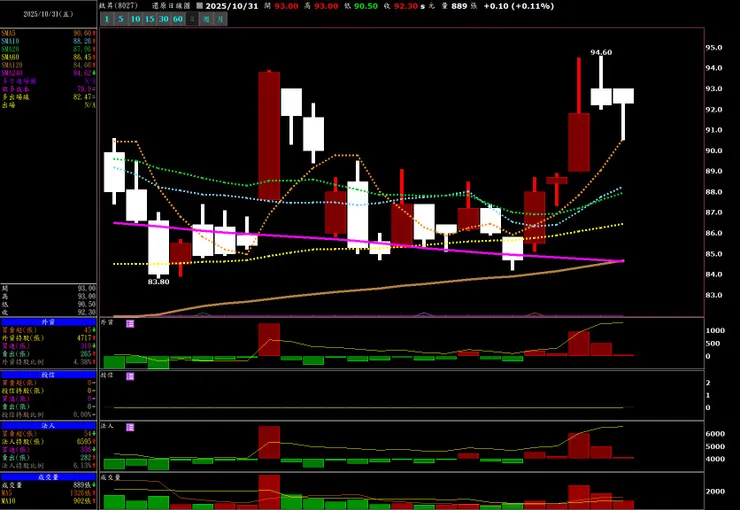Select the SMA5 legend row

click(49, 33)
